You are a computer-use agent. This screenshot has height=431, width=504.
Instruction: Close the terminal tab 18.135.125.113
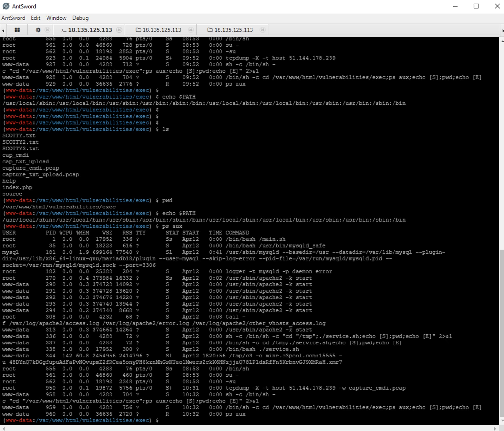point(119,30)
